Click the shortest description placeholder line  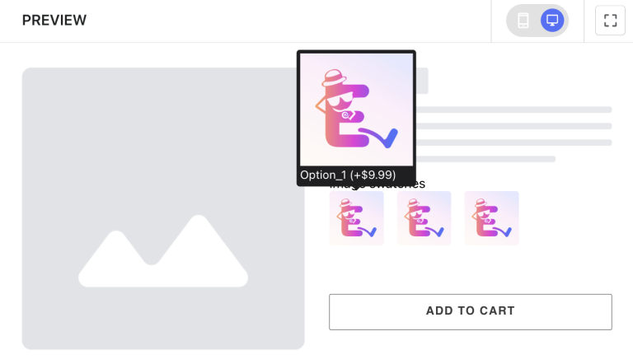(x=485, y=159)
